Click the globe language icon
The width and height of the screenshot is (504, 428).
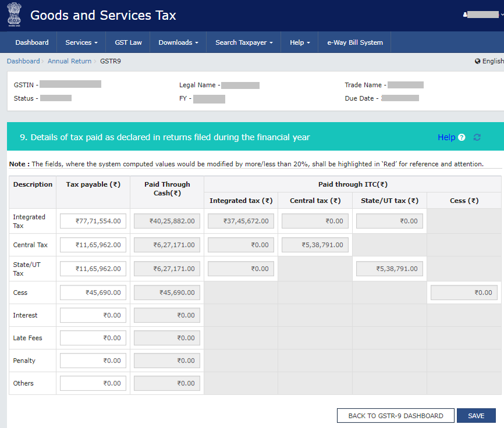point(478,61)
